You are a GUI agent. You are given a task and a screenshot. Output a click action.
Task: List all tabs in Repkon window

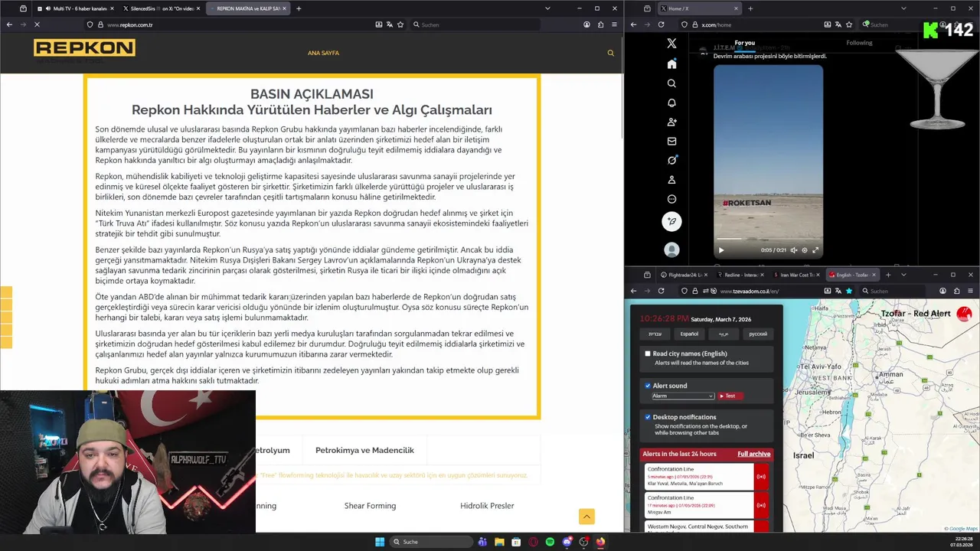pos(547,8)
